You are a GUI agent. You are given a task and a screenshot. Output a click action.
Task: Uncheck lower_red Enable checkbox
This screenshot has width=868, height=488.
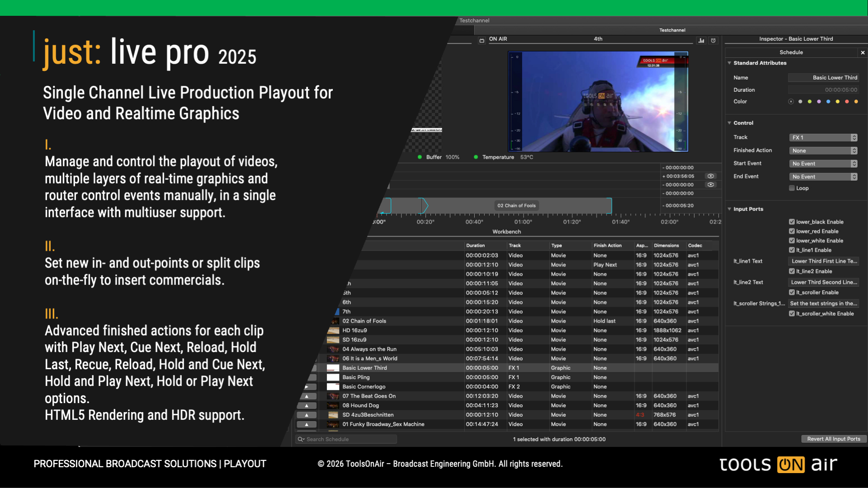click(792, 231)
